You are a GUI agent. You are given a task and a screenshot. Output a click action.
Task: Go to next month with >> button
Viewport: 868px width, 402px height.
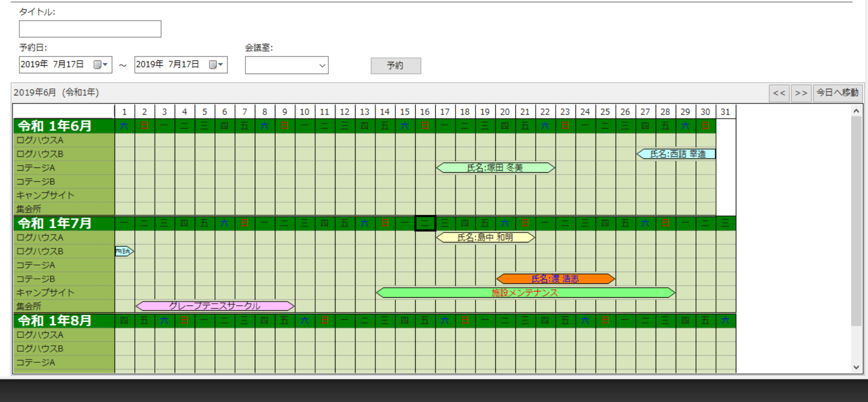(x=801, y=93)
